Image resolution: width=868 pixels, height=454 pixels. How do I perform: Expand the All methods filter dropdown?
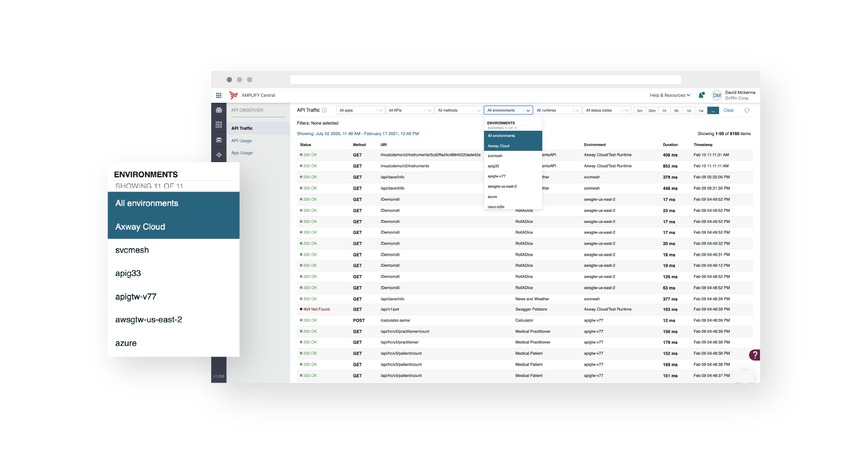coord(459,110)
